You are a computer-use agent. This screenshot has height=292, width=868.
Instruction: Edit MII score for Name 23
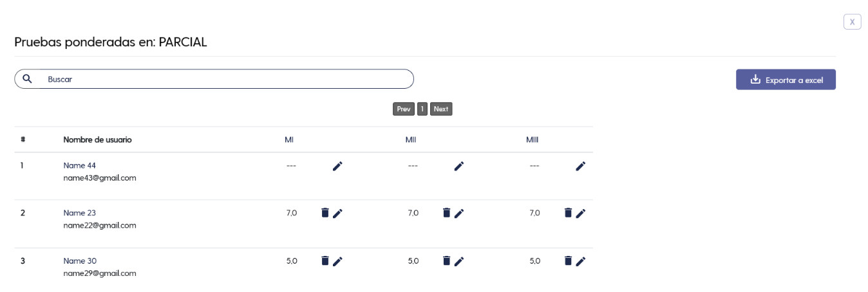459,214
